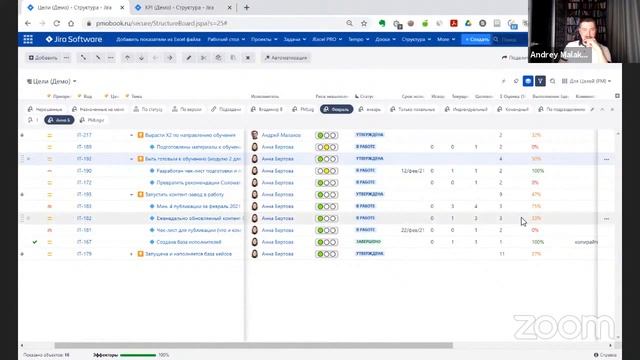
Task: Click the Добавить показатели из Excel файла link
Action: click(158, 39)
